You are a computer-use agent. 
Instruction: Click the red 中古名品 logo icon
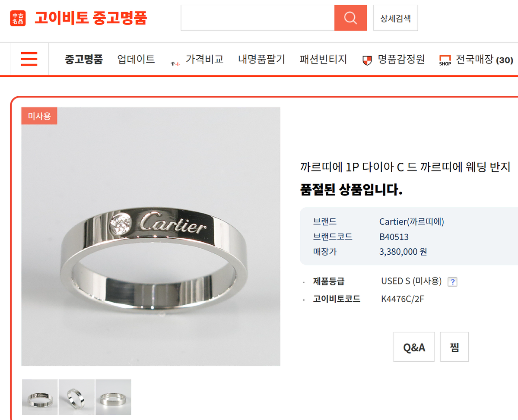point(18,18)
